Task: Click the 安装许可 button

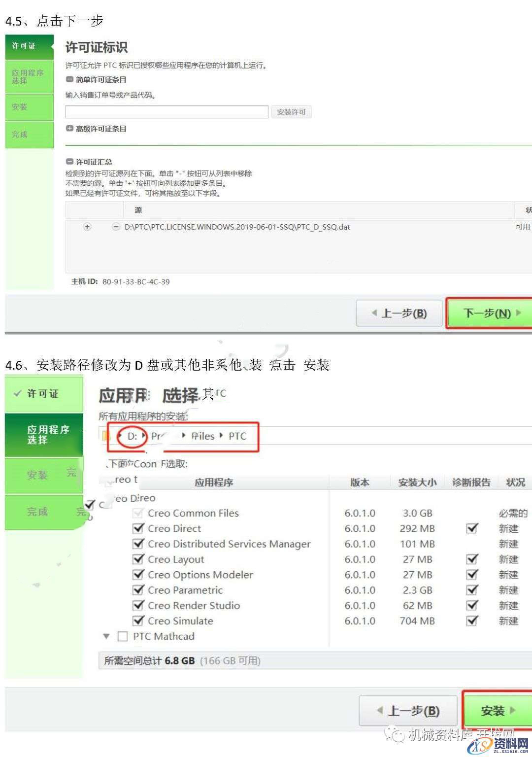Action: click(292, 112)
